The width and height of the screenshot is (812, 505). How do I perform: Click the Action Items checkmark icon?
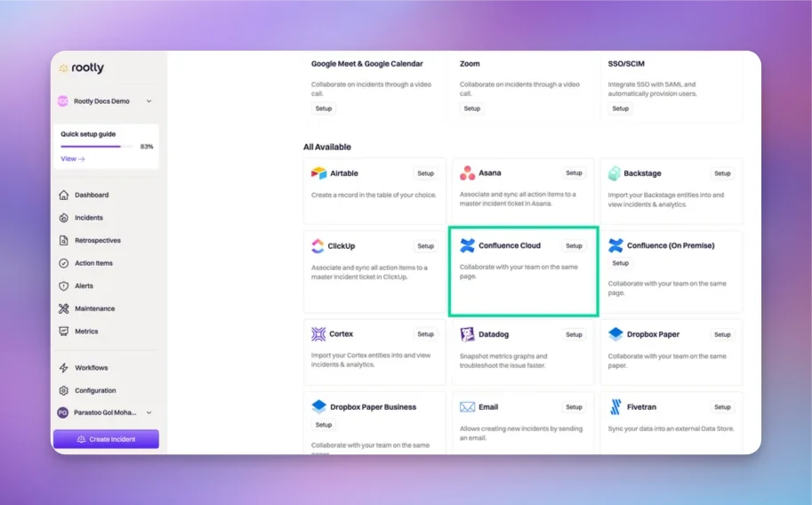pos(64,263)
